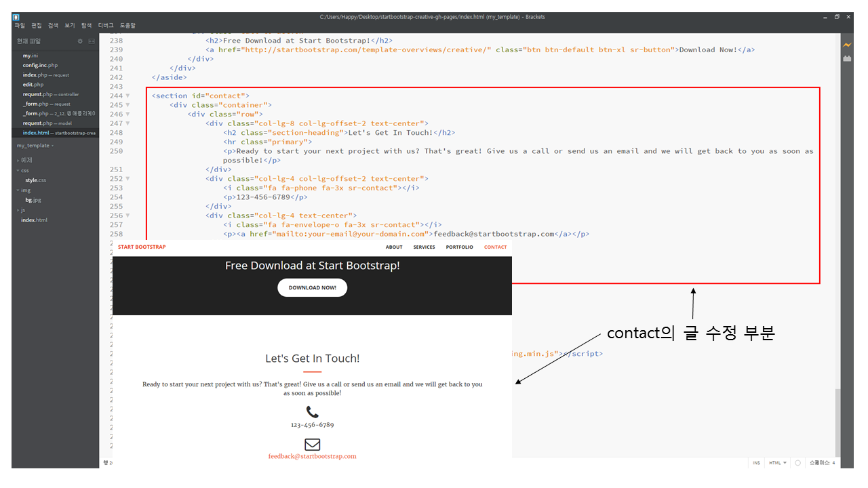Open index.html in project tree

(x=34, y=220)
